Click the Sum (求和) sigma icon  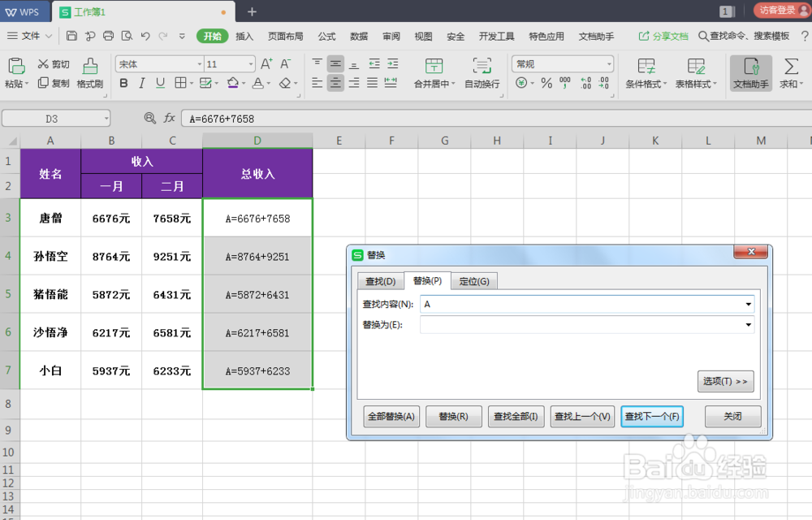791,67
